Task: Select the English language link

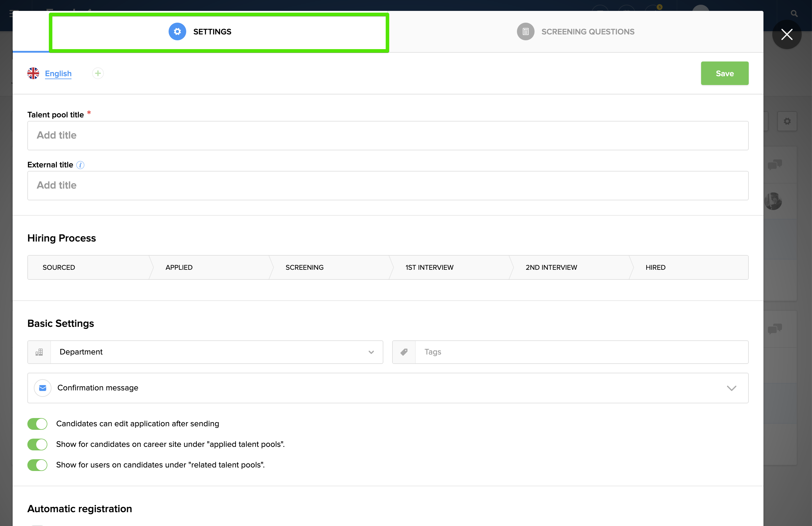Action: click(x=58, y=73)
